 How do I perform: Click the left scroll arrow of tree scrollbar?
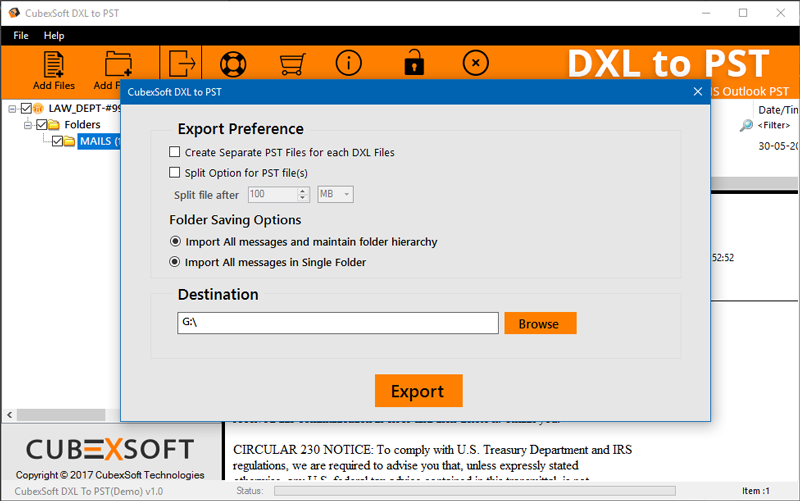tap(9, 415)
